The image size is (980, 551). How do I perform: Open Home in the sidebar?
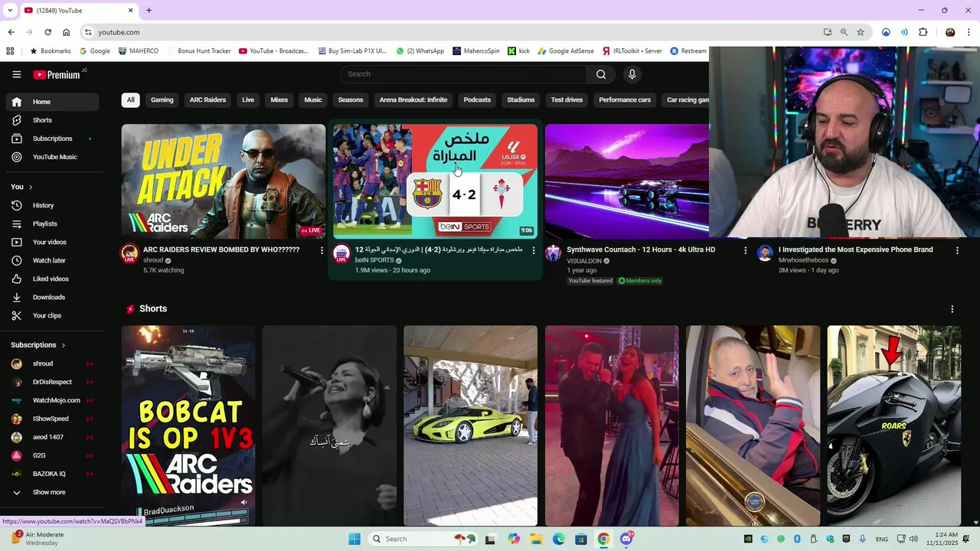click(x=53, y=102)
